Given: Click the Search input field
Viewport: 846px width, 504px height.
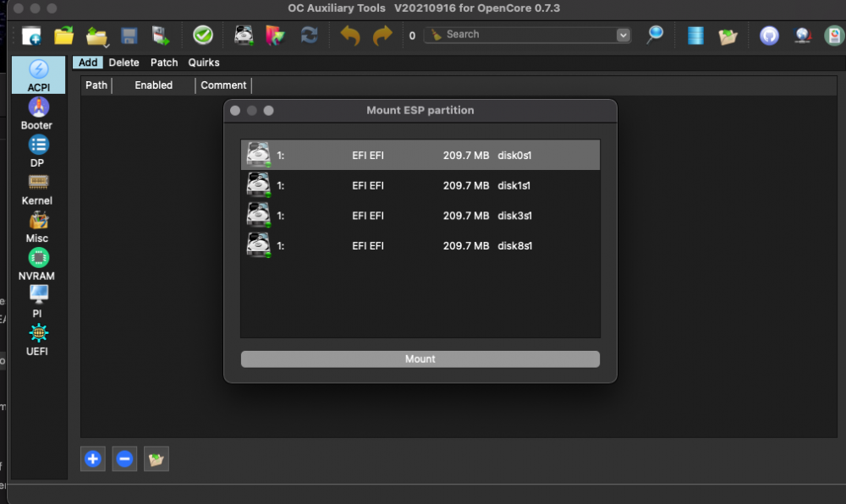Looking at the screenshot, I should point(529,35).
